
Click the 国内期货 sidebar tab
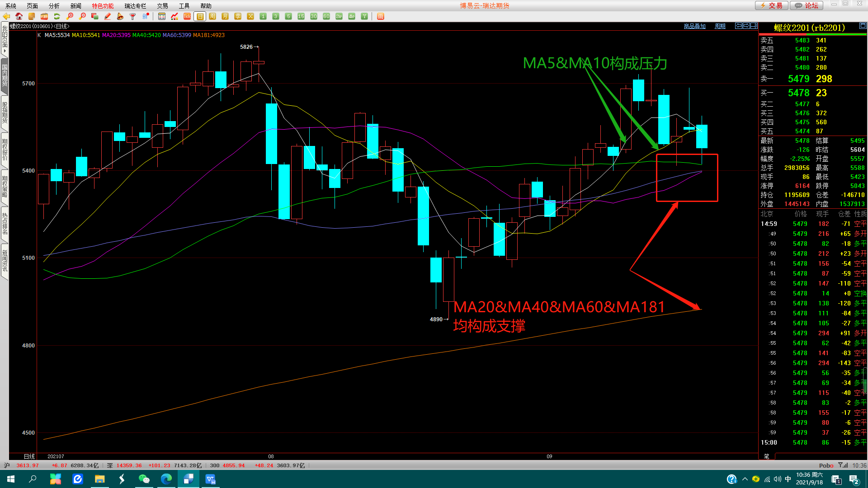click(x=5, y=75)
